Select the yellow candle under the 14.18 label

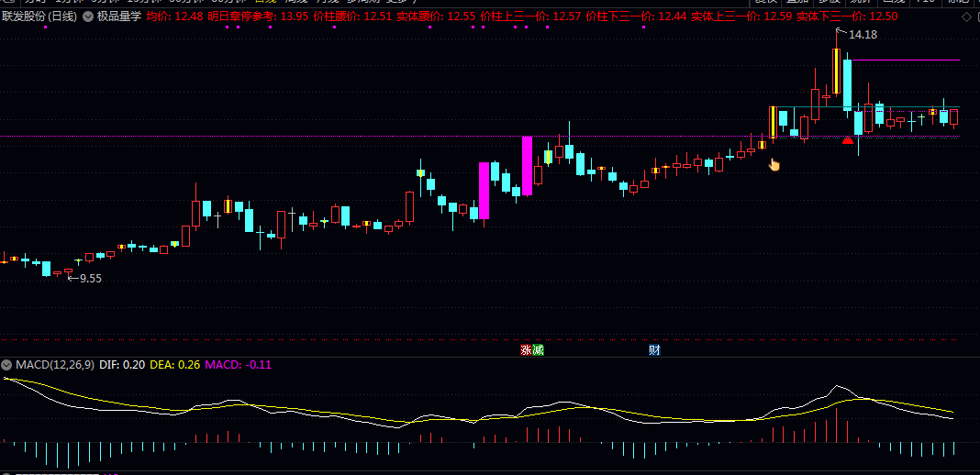coord(836,71)
